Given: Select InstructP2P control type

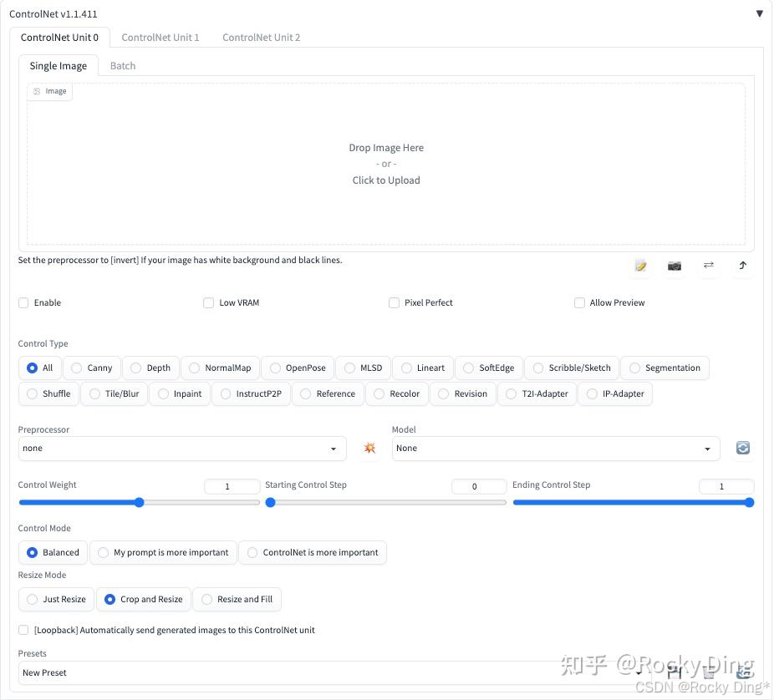Looking at the screenshot, I should point(252,393).
